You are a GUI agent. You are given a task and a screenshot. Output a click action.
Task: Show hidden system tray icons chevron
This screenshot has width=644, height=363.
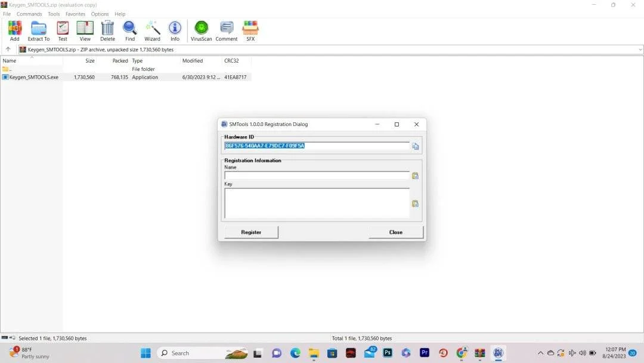pos(540,353)
